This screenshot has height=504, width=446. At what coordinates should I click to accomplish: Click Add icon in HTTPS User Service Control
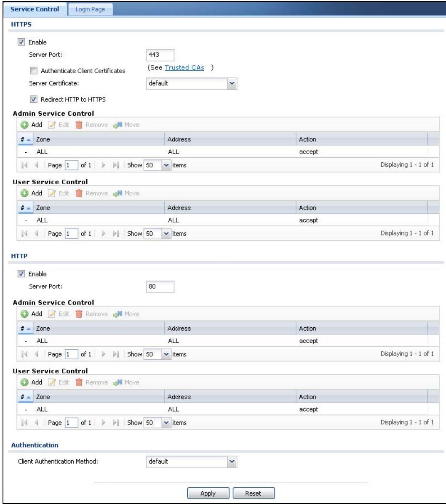tap(24, 193)
